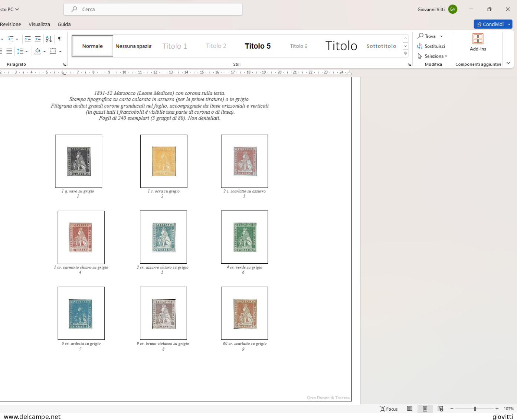Apply paragraph shading color
The height and width of the screenshot is (420, 517).
click(x=37, y=51)
